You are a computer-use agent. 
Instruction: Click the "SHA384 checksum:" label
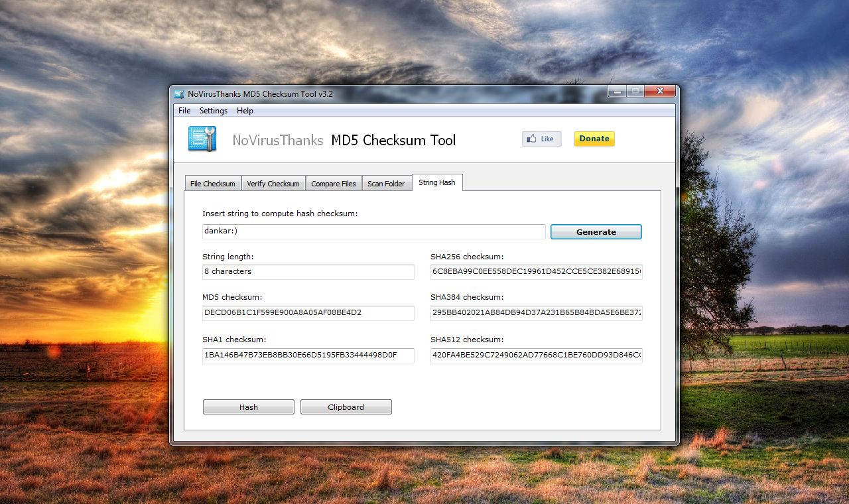(x=467, y=298)
